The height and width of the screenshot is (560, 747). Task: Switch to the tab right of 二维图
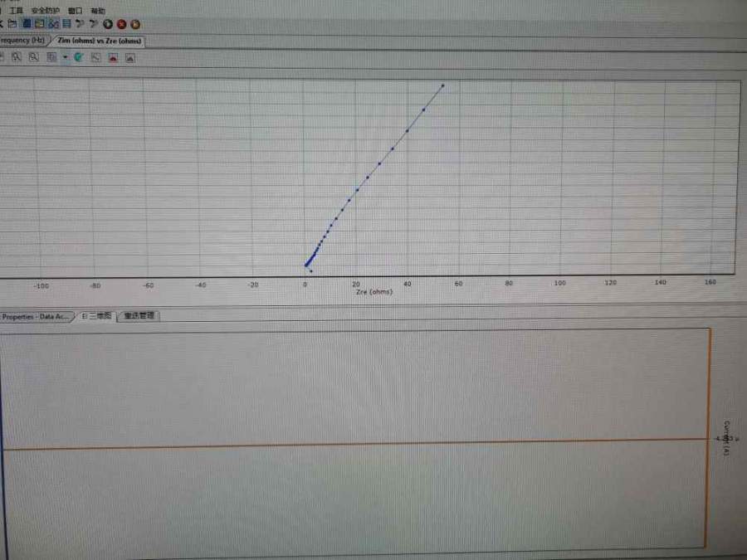pos(139,316)
